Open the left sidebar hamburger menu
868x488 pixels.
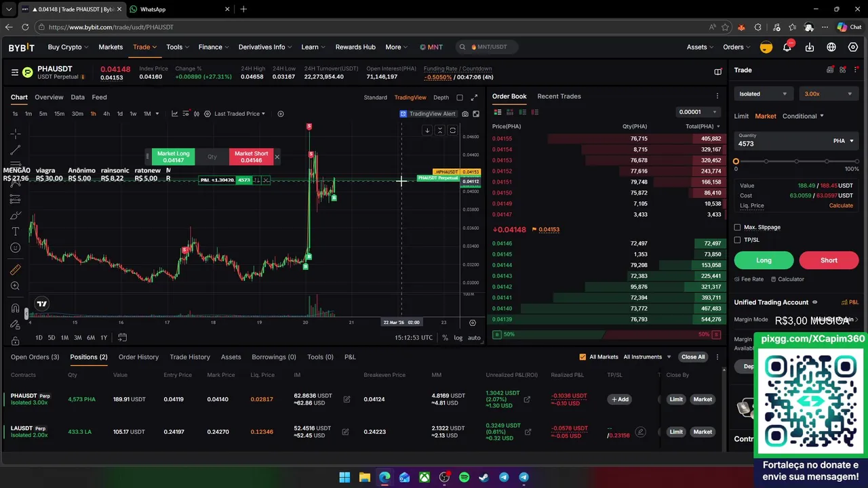pyautogui.click(x=14, y=72)
